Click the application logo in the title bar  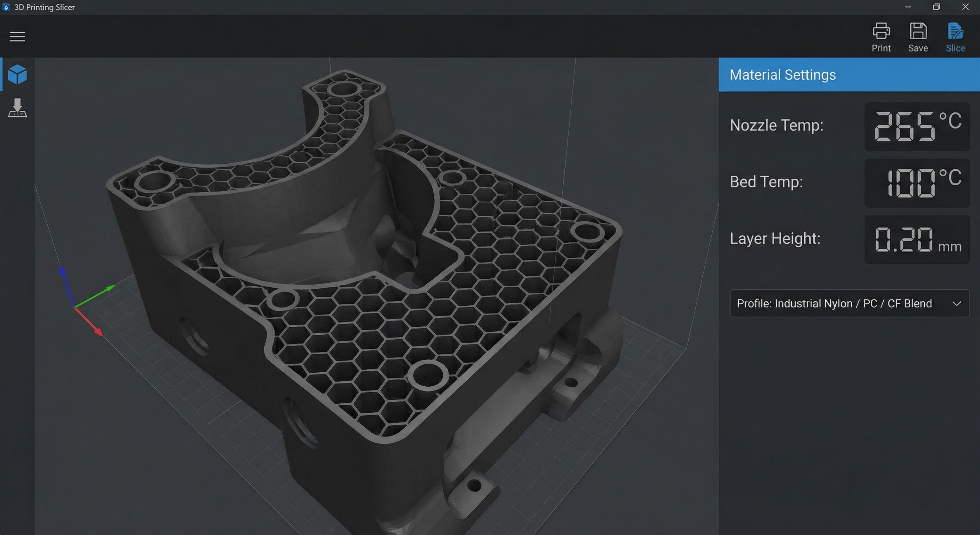[6, 7]
